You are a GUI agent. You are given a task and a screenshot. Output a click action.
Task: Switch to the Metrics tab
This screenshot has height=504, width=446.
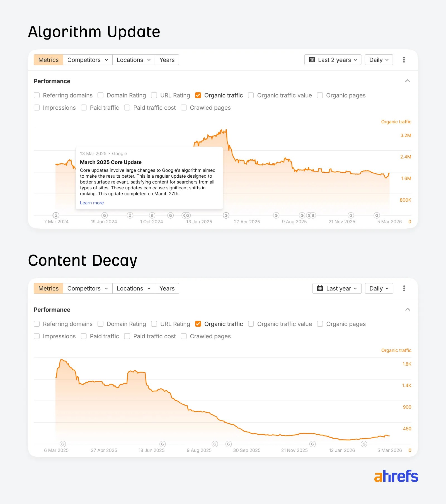tap(48, 60)
